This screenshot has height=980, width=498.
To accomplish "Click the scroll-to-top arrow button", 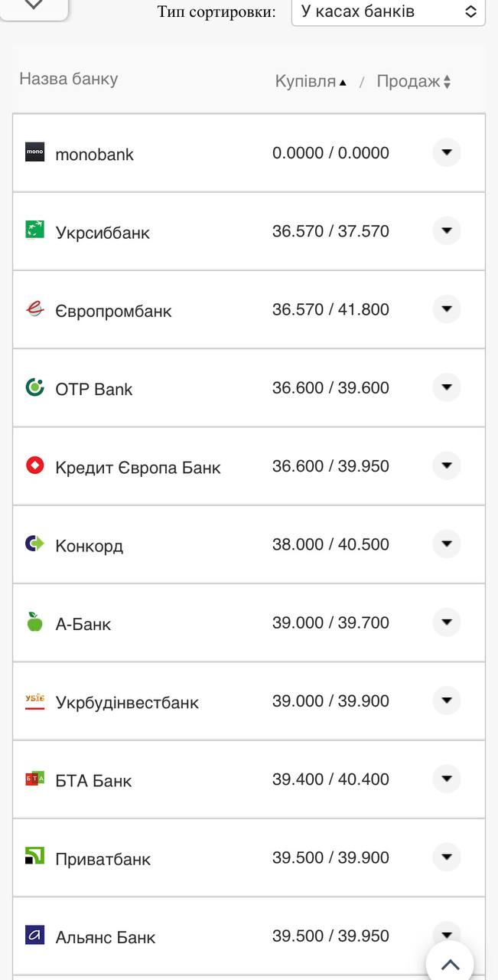I will [x=450, y=963].
